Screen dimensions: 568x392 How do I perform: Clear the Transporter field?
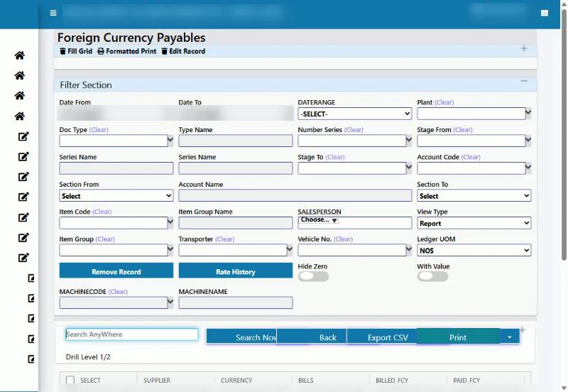(x=224, y=239)
